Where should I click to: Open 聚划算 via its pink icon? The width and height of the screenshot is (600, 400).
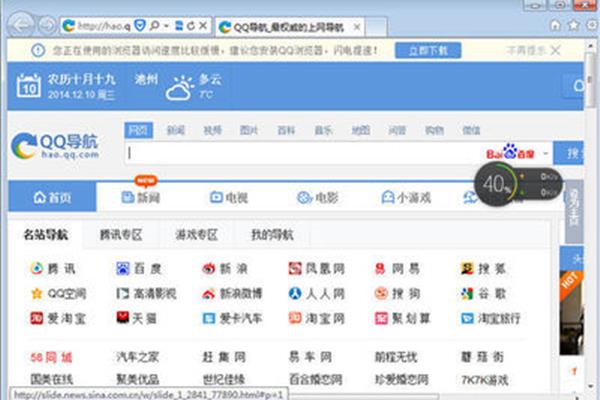tap(381, 318)
